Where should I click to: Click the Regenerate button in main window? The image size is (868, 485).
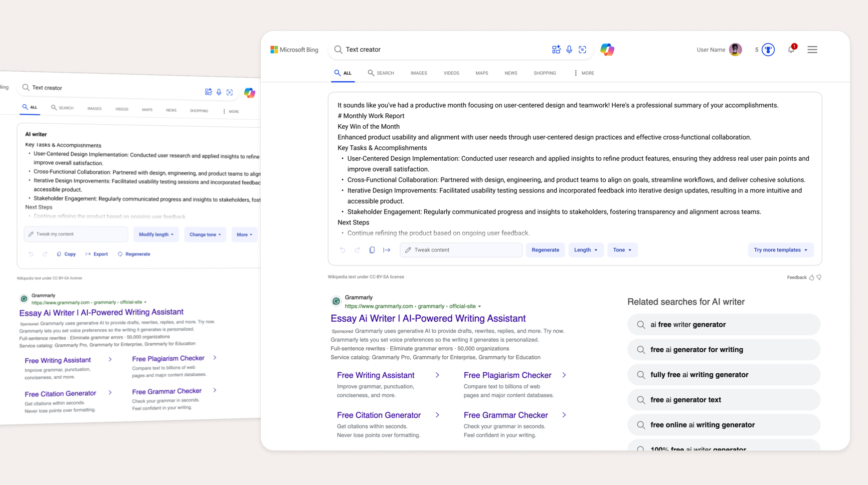[545, 250]
